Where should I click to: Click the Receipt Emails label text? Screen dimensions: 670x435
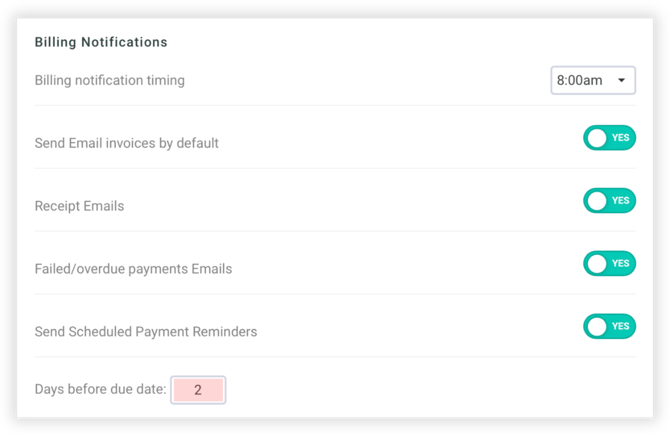[x=80, y=206]
